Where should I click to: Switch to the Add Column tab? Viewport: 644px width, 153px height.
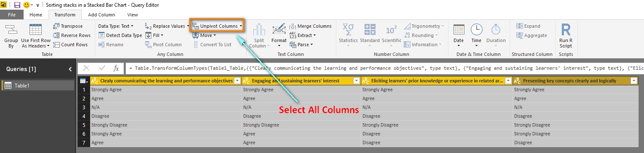click(101, 15)
